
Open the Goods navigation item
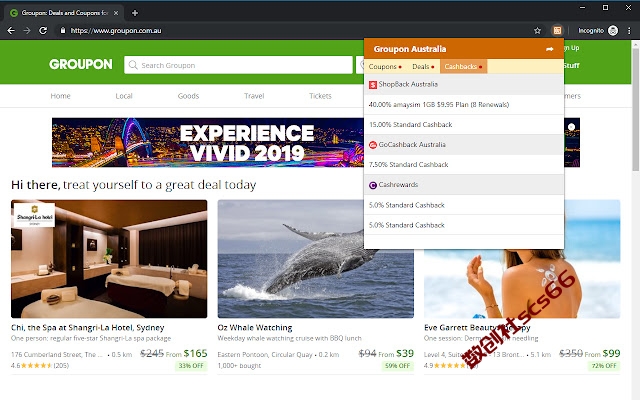pyautogui.click(x=188, y=96)
